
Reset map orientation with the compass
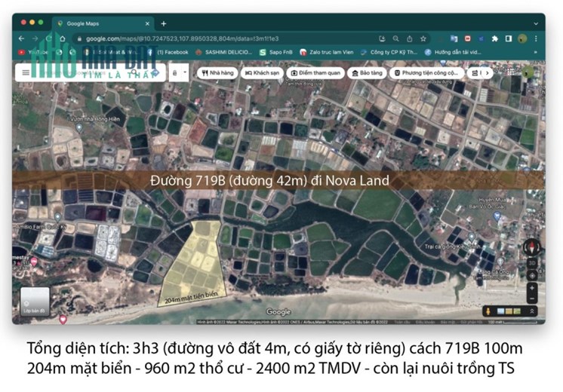click(532, 247)
